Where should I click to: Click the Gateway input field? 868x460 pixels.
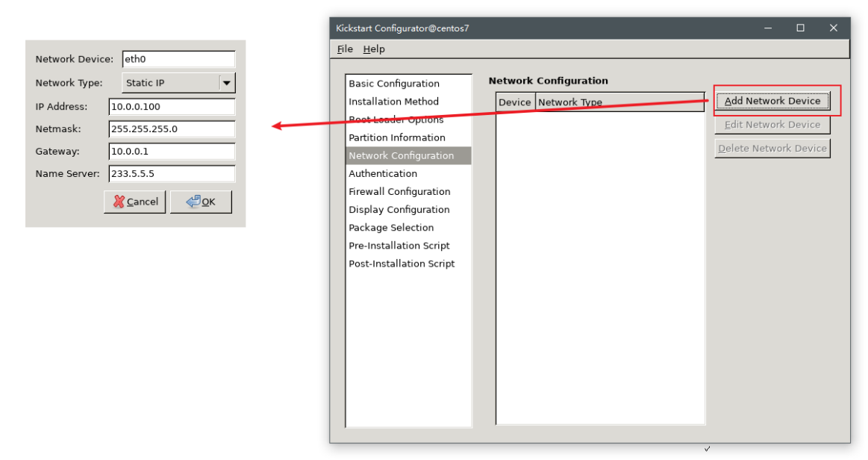(172, 152)
